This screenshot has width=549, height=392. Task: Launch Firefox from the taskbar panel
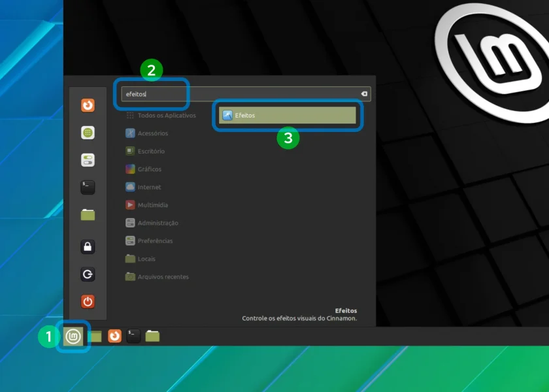[114, 336]
